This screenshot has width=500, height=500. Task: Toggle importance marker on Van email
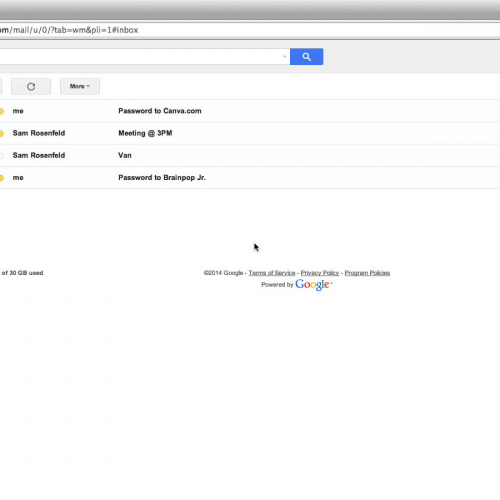(x=2, y=156)
